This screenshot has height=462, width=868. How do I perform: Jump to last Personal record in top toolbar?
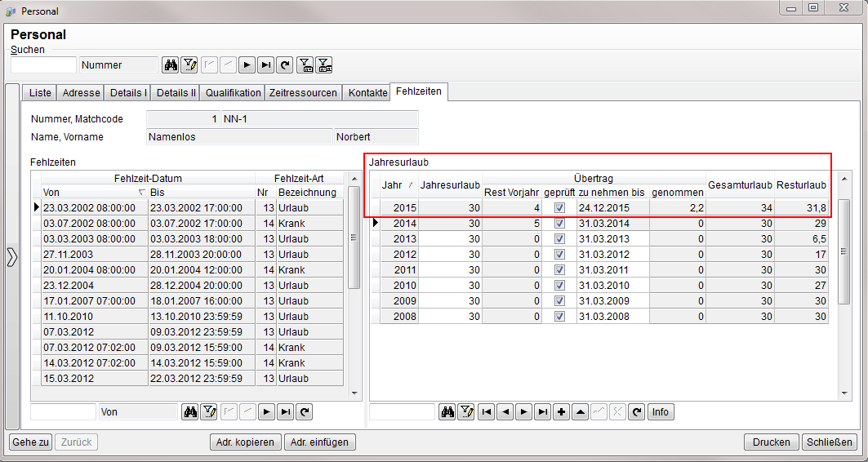265,65
